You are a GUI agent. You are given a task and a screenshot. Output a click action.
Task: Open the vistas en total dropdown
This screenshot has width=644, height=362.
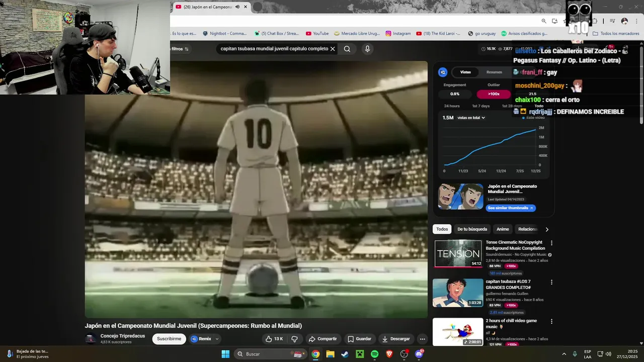click(x=471, y=118)
